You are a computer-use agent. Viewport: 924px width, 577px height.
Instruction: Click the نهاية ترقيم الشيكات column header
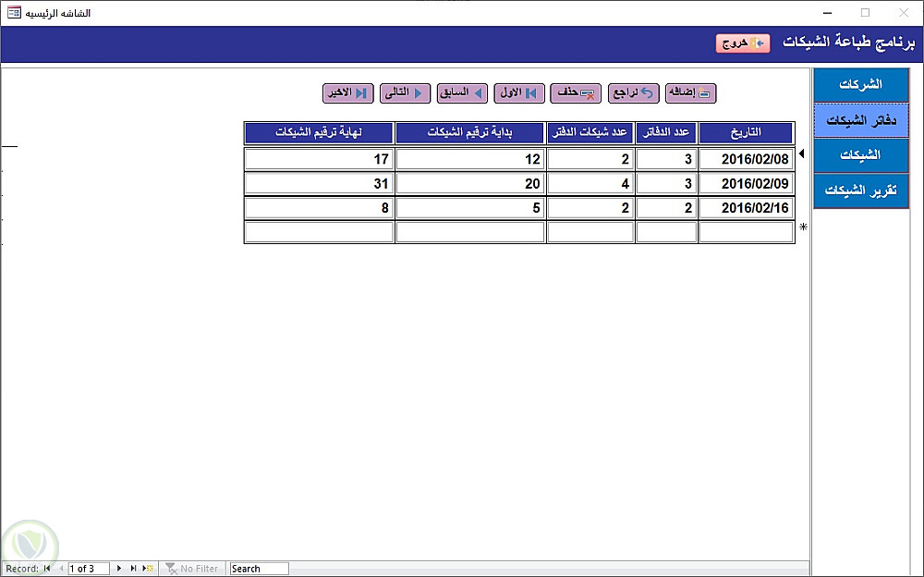tap(319, 133)
